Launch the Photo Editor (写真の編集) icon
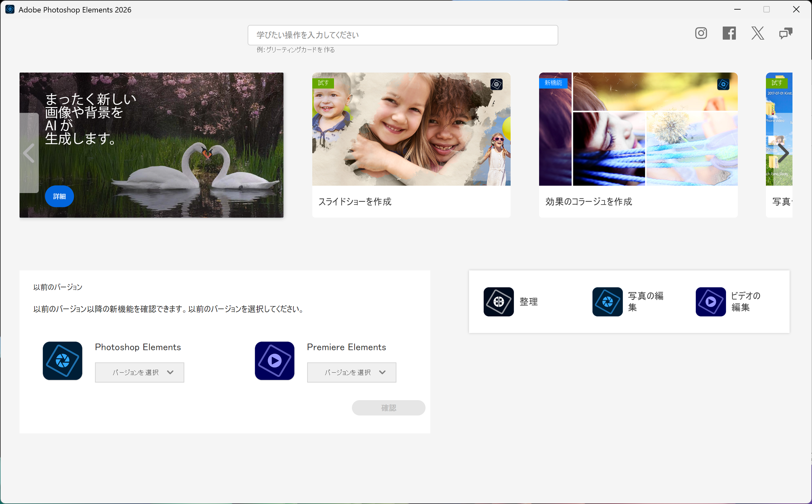This screenshot has width=812, height=504. 607,302
